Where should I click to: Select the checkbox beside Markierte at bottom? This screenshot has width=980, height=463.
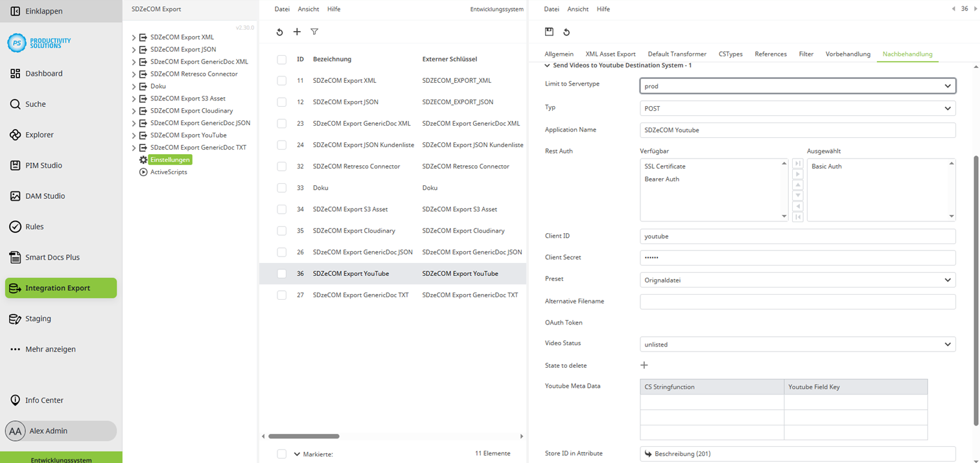click(282, 453)
